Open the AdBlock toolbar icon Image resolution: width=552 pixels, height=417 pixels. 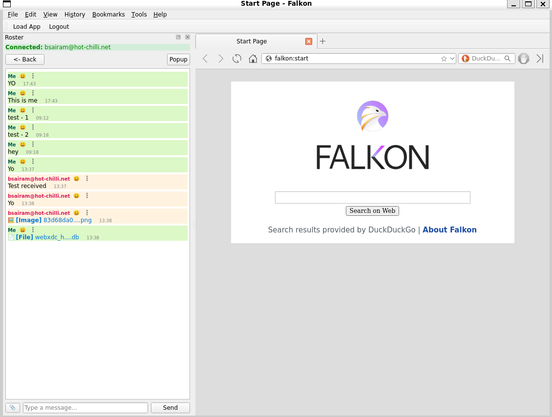tap(523, 58)
